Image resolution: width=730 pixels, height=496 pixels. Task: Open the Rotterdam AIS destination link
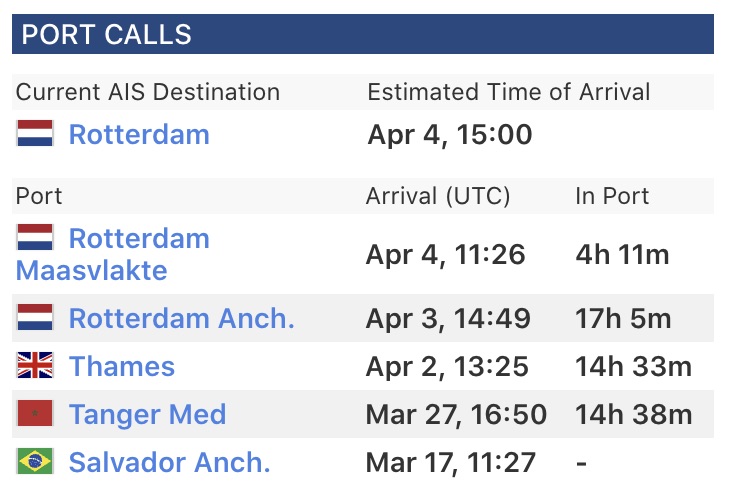click(x=139, y=134)
